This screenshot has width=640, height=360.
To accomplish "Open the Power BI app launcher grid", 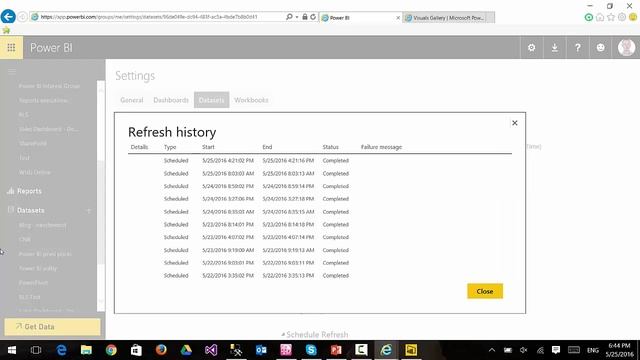I will (x=11, y=47).
